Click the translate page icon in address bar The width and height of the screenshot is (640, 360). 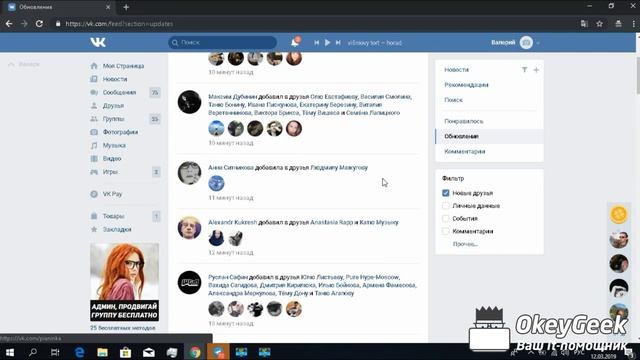(584, 24)
